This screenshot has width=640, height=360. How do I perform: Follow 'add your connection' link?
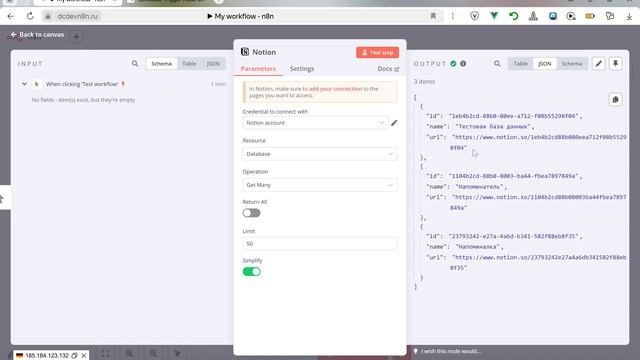336,89
